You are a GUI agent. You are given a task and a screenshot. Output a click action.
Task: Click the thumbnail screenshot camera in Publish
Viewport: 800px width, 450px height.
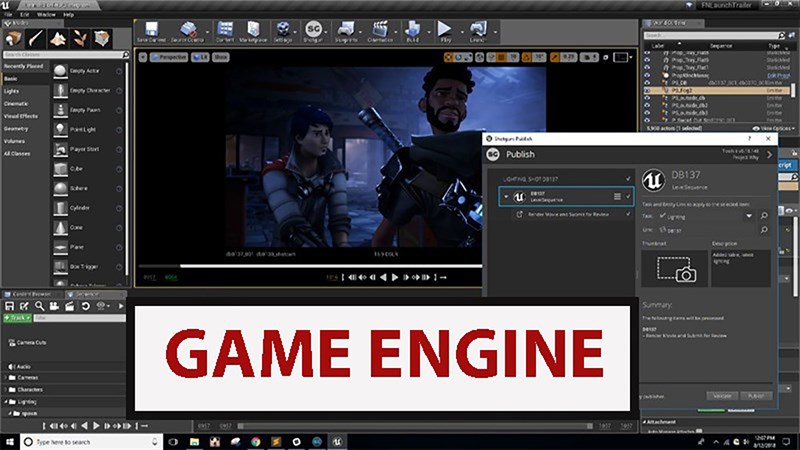677,269
